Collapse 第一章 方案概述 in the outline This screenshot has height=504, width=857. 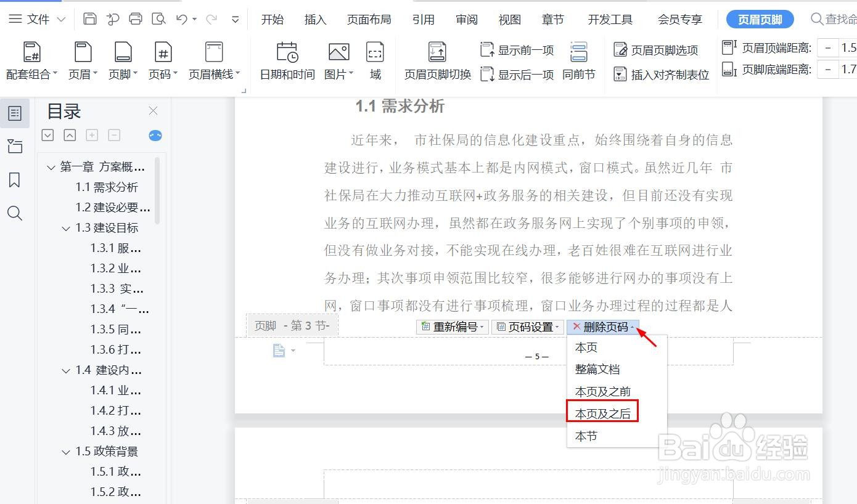coord(51,166)
